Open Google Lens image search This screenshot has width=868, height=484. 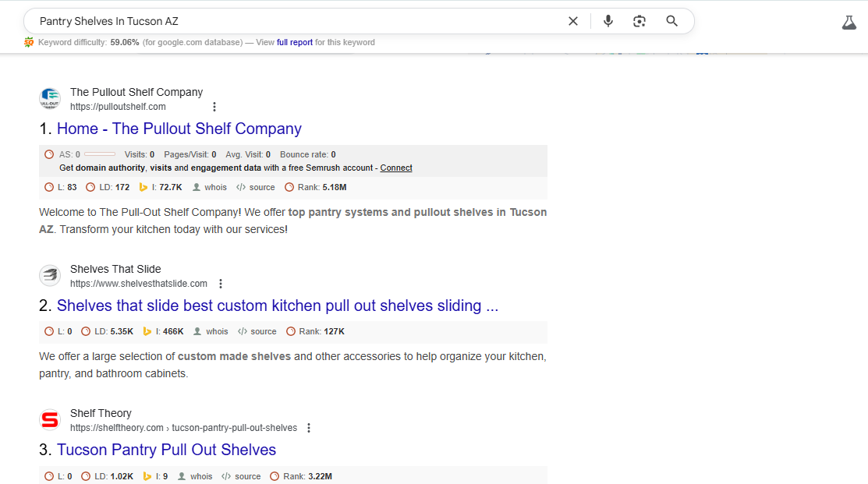[639, 21]
